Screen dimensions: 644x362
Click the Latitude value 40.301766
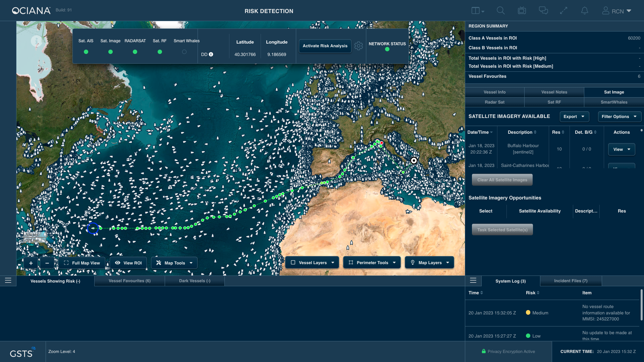coord(245,54)
